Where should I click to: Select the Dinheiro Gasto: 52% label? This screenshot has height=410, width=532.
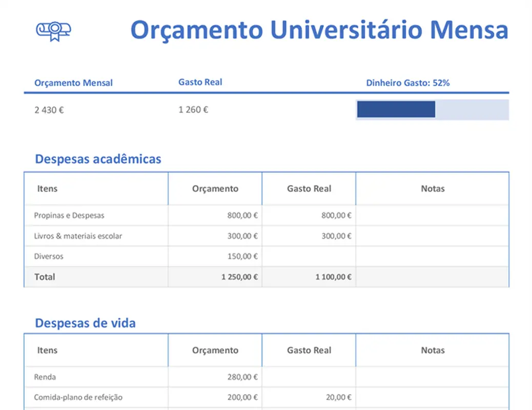407,82
